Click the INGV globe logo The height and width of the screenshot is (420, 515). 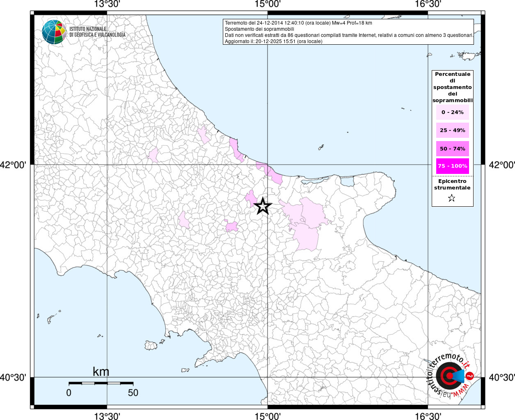tap(54, 32)
